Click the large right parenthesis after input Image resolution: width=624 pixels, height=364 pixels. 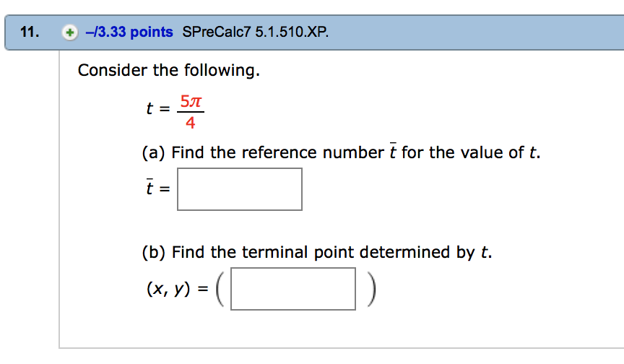(x=370, y=289)
